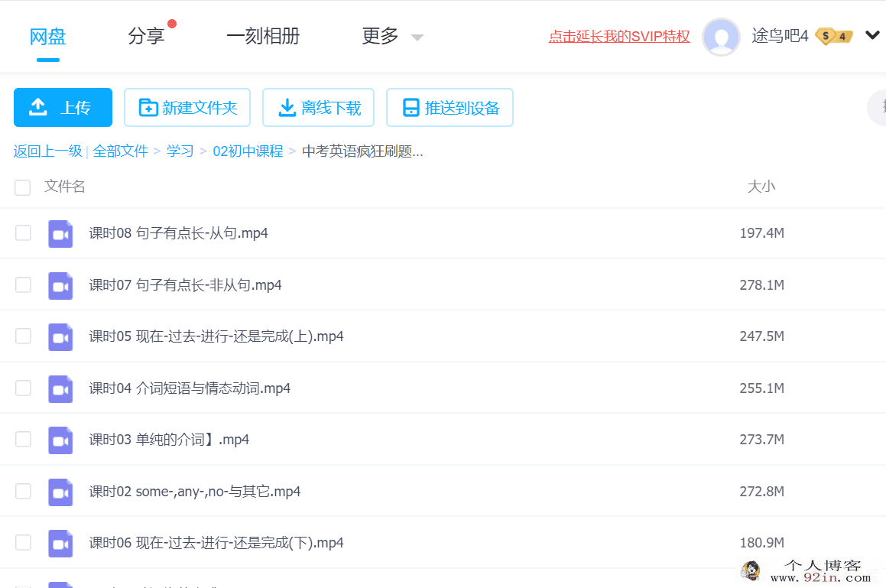Image resolution: width=886 pixels, height=588 pixels.
Task: Switch to the 网盘 tab
Action: 48,37
